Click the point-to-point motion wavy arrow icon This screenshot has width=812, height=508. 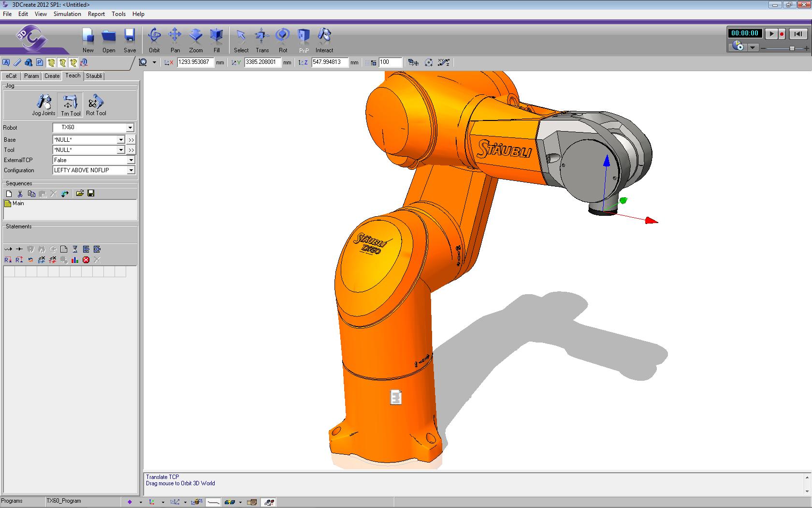(8, 249)
